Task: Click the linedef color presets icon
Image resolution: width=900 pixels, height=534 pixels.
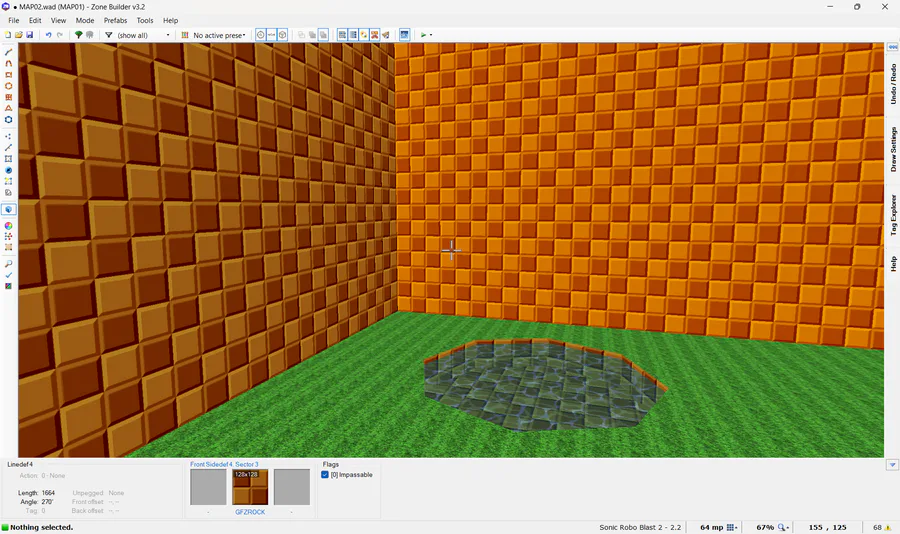Action: [x=185, y=35]
